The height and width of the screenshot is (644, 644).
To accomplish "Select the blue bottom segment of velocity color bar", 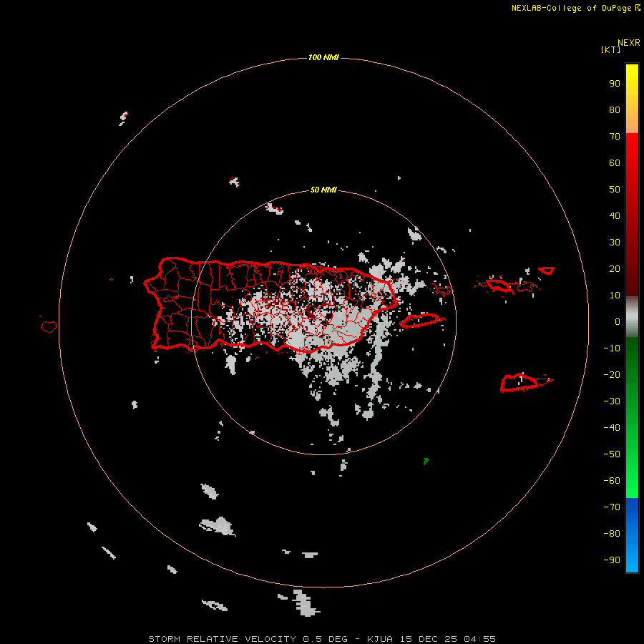I will pos(632,535).
